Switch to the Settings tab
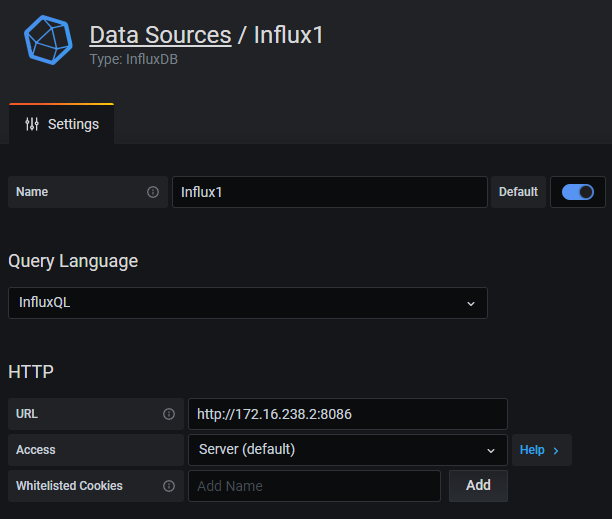The width and height of the screenshot is (612, 519). pos(62,125)
